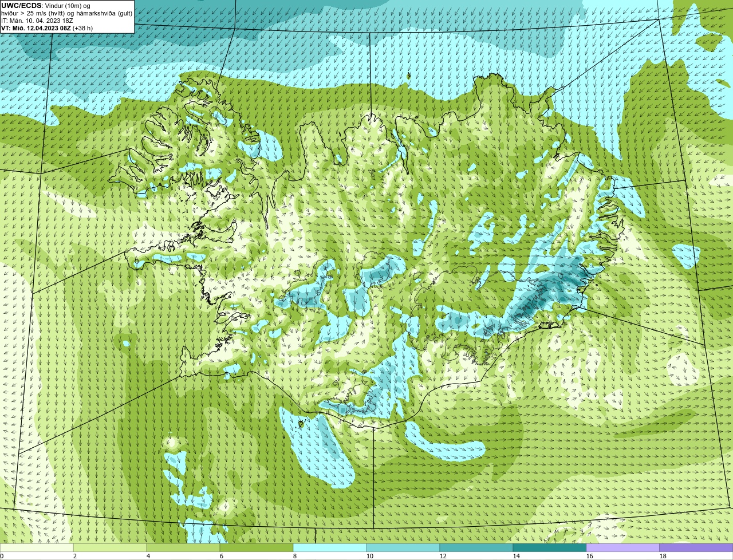Screen dimensions: 733x560
Task: Select the 'hviður > 25 m/s (hvítt)' text line
Action: [x=66, y=13]
